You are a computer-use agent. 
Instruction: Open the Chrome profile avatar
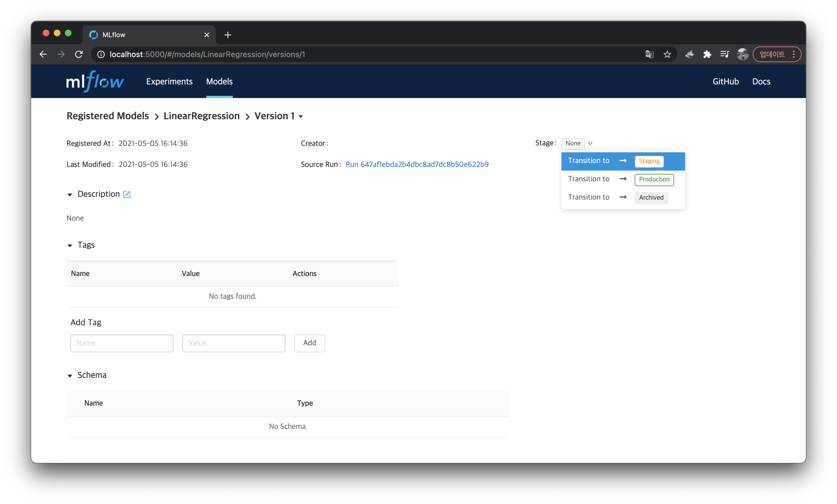[742, 54]
